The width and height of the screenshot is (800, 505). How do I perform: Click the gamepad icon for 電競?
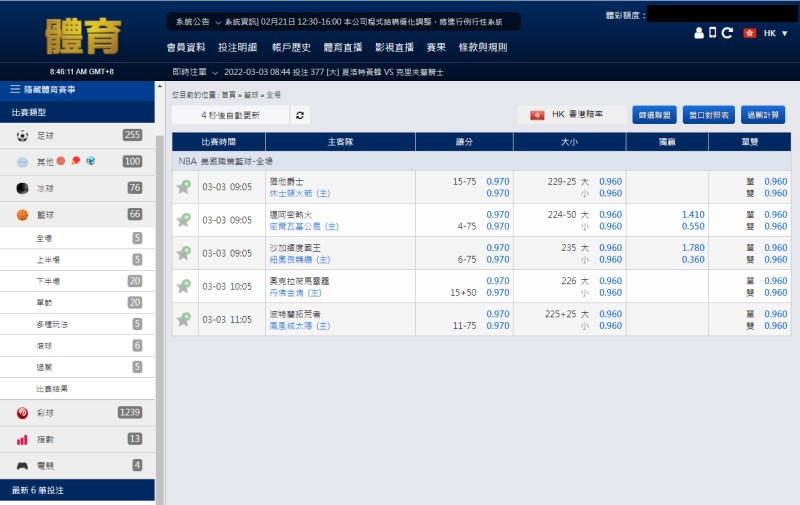click(x=22, y=466)
